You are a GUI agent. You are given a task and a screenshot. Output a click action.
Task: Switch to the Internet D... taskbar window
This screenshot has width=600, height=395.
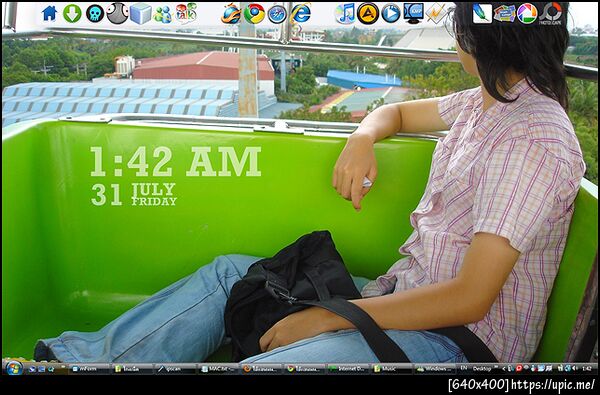[x=348, y=369]
